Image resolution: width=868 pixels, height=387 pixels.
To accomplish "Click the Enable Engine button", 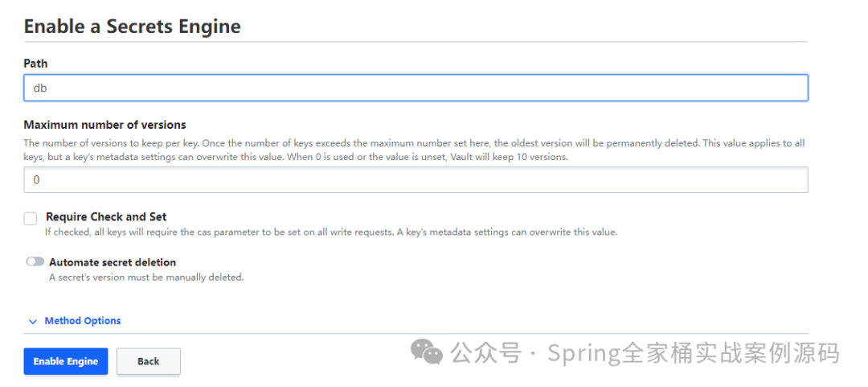I will tap(66, 361).
